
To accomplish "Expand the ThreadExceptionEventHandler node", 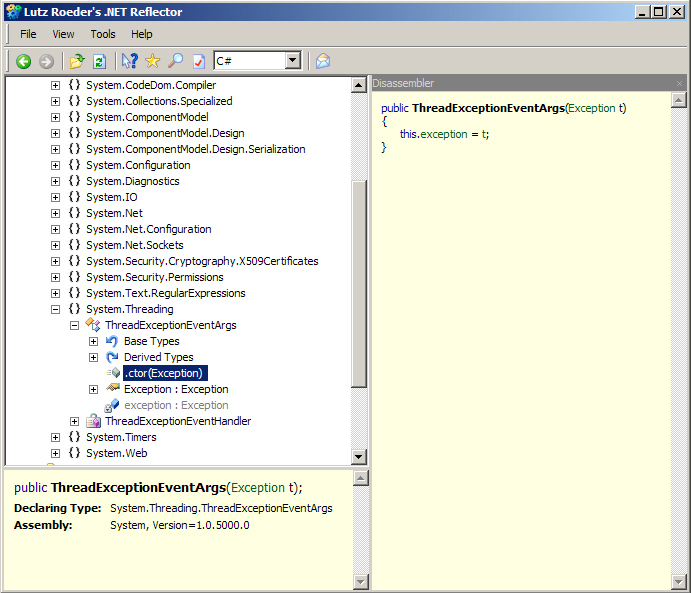I will (x=74, y=421).
